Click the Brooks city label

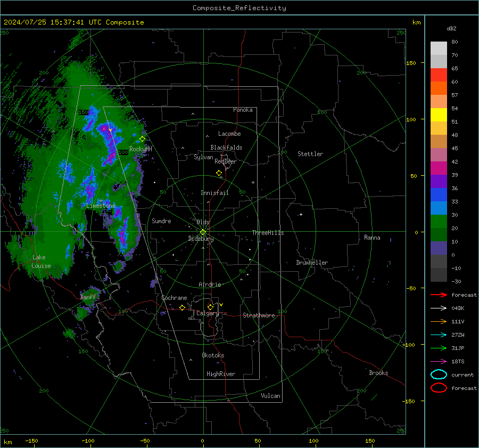point(378,373)
